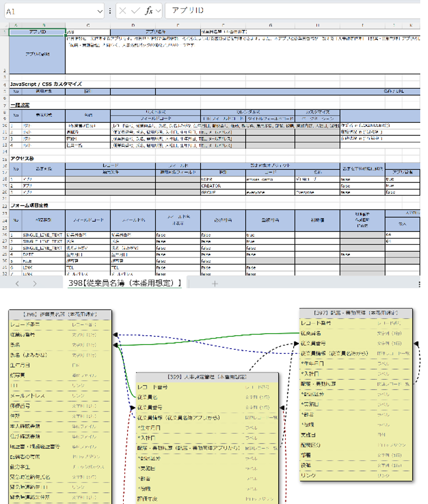Click the Insert Function fx icon

[x=148, y=11]
